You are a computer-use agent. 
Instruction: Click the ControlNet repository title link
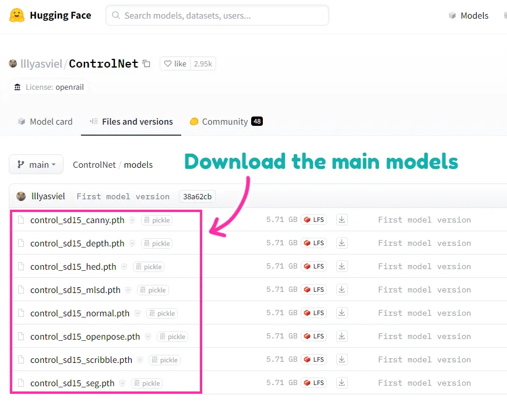(x=104, y=63)
